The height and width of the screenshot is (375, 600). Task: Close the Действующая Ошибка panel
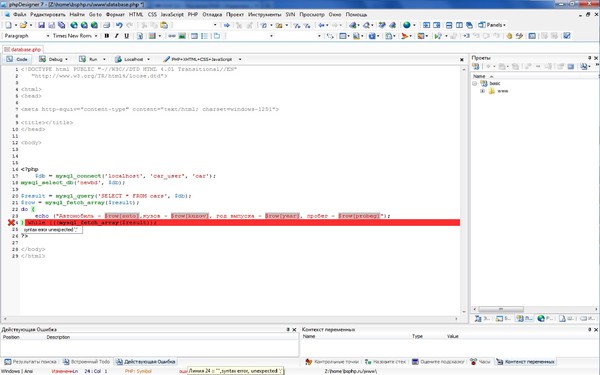click(294, 329)
